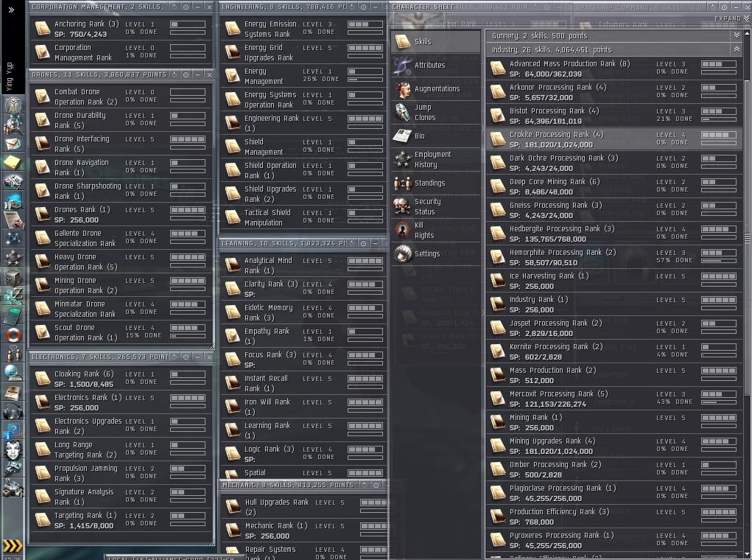752x560 pixels.
Task: Toggle pin on Corporation Management window
Action: [x=174, y=7]
